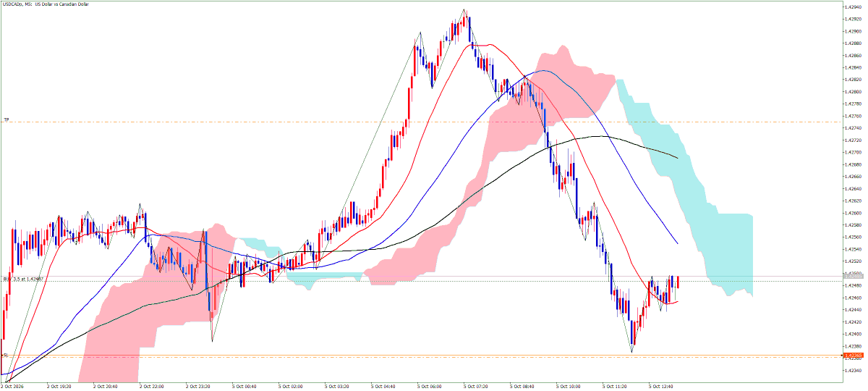Click the 1.42420 price axis label

853,321
